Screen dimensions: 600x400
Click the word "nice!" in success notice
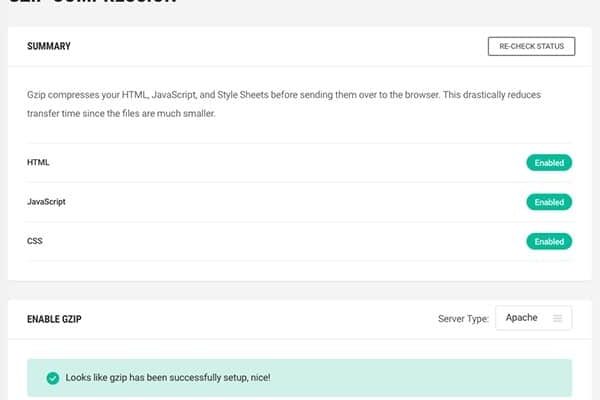[257, 378]
